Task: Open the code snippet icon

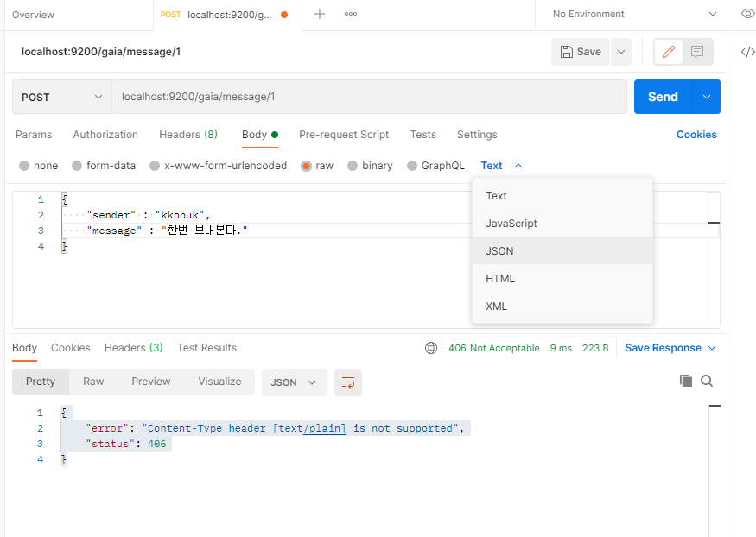Action: (x=748, y=52)
